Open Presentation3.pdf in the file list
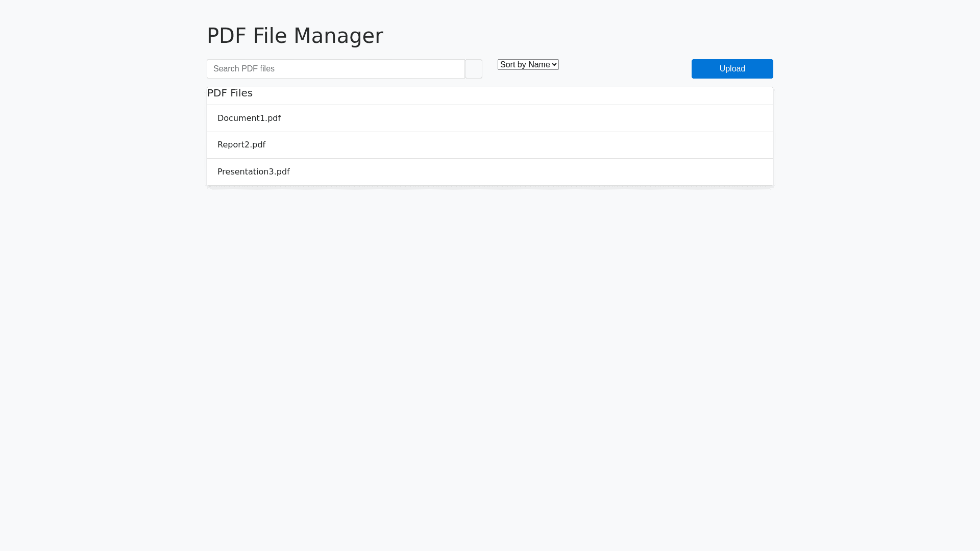The height and width of the screenshot is (551, 980). [x=254, y=172]
